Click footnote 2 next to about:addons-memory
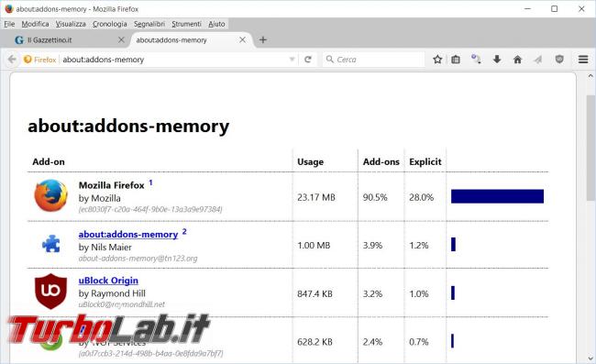Viewport: 596px width, 364px height. 184,231
